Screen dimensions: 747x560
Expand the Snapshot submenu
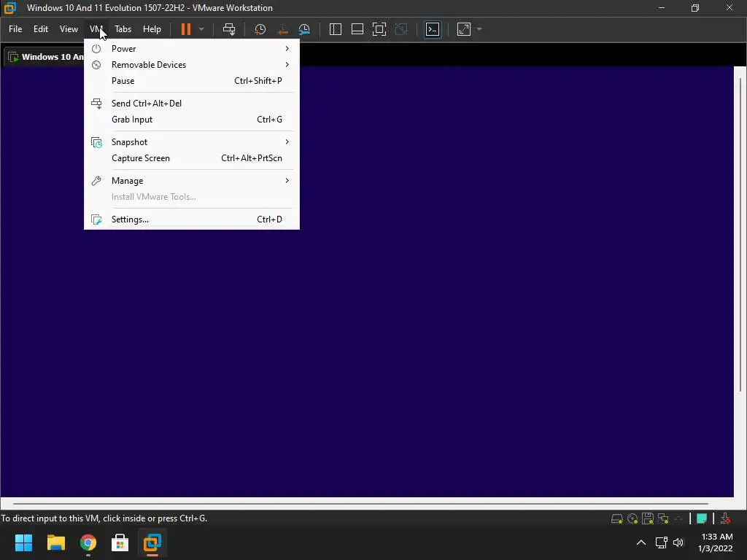(x=192, y=142)
